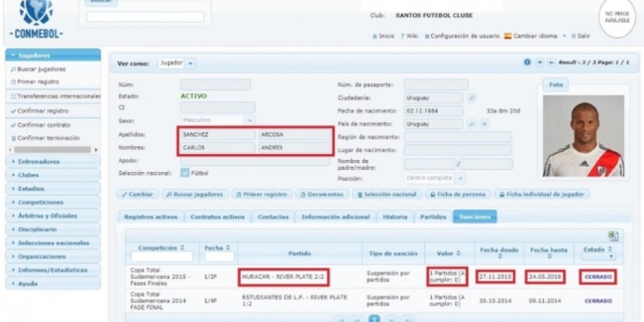Image resolution: width=644 pixels, height=322 pixels.
Task: Switch to the Historia tab
Action: [394, 217]
